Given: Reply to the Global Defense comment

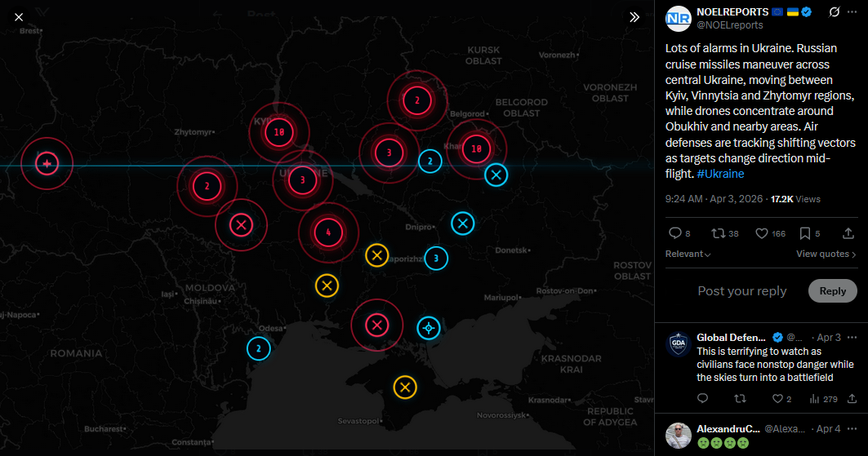Looking at the screenshot, I should [702, 399].
